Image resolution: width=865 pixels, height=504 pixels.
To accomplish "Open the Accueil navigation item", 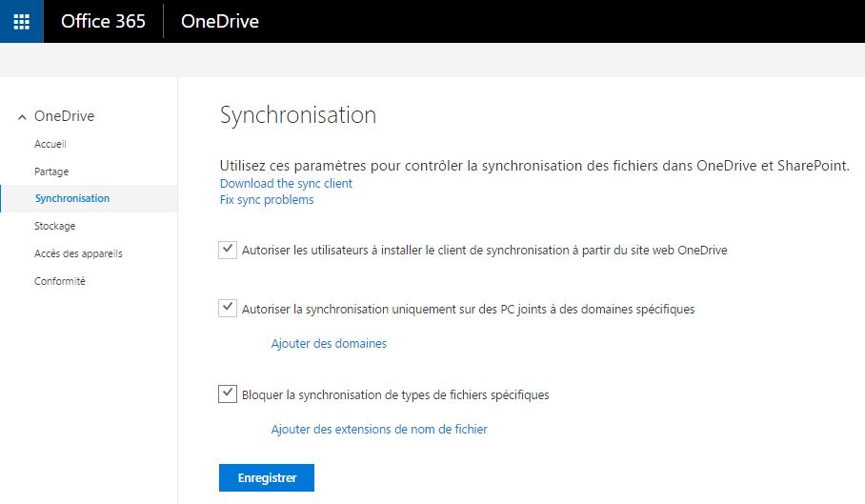I will tap(50, 144).
